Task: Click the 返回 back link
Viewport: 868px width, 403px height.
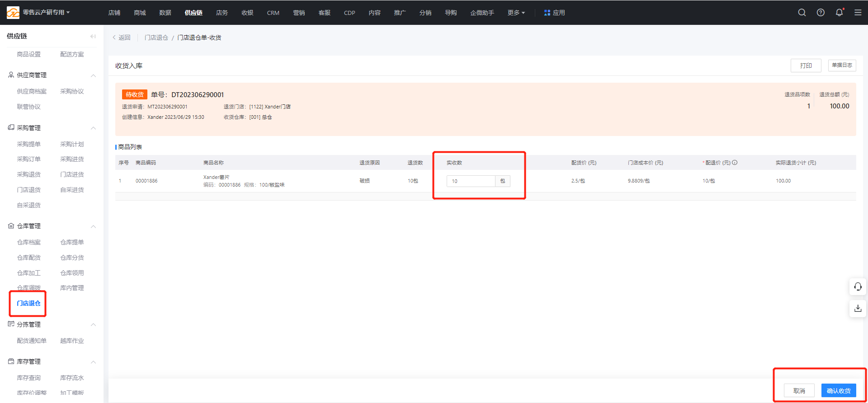Action: (x=122, y=37)
